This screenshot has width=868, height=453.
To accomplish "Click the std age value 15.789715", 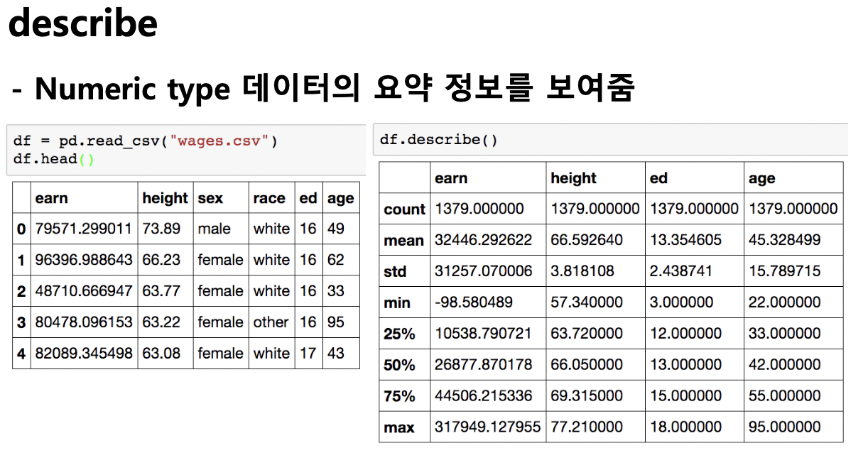I will tap(785, 271).
